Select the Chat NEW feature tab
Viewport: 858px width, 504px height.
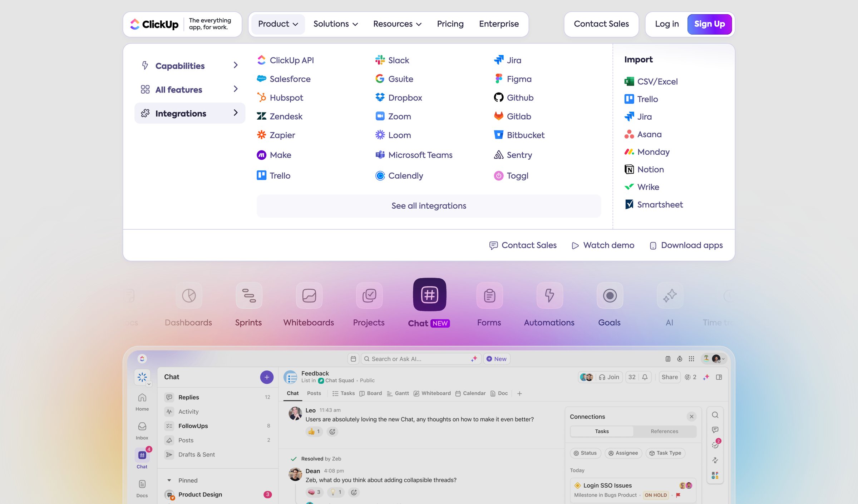[x=429, y=303]
